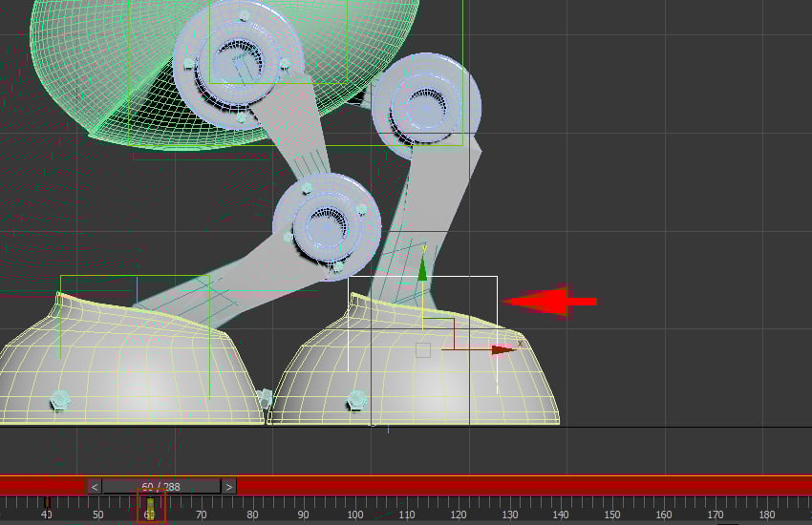Select the upper-right hip joint disc
Screen dimensions: 812x525
pyautogui.click(x=426, y=105)
